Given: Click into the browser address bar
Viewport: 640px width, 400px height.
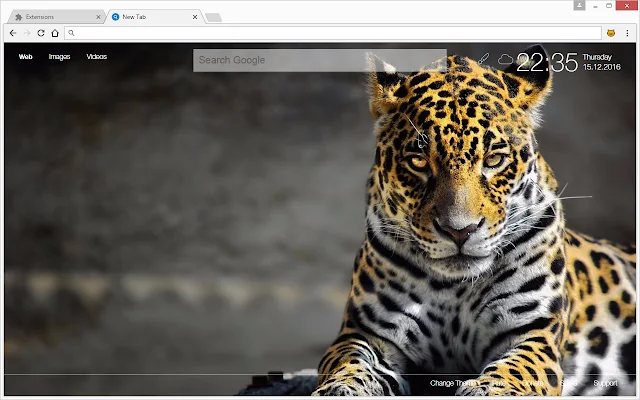Looking at the screenshot, I should pyautogui.click(x=333, y=33).
